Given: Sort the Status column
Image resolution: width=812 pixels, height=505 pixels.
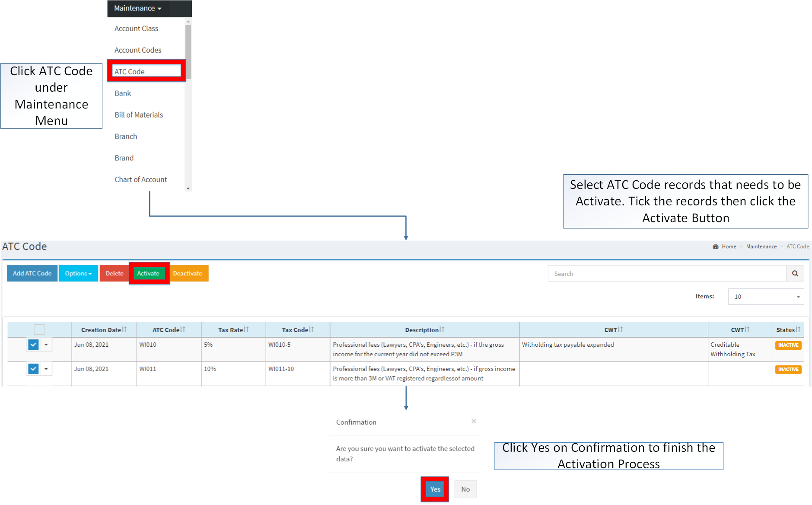Looking at the screenshot, I should [798, 329].
